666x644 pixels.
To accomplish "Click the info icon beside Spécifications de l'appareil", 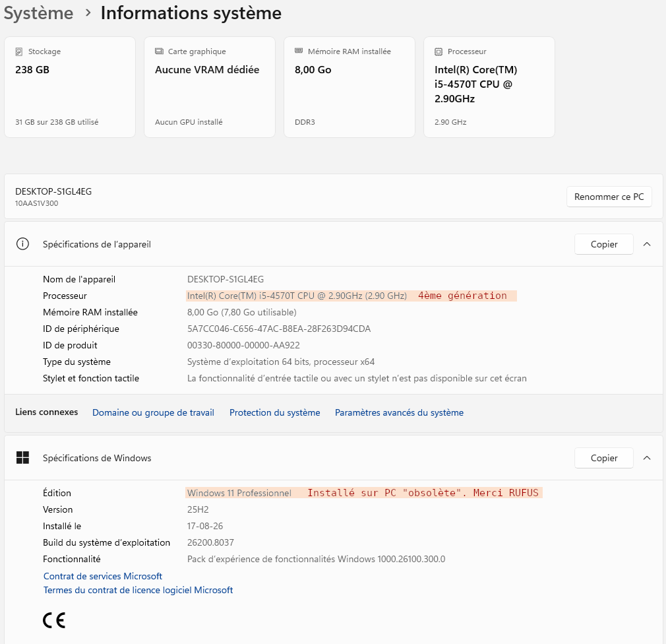I will click(22, 244).
